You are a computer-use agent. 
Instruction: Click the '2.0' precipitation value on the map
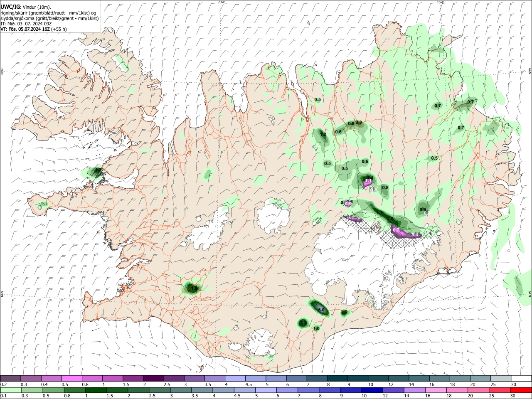pyautogui.click(x=390, y=219)
